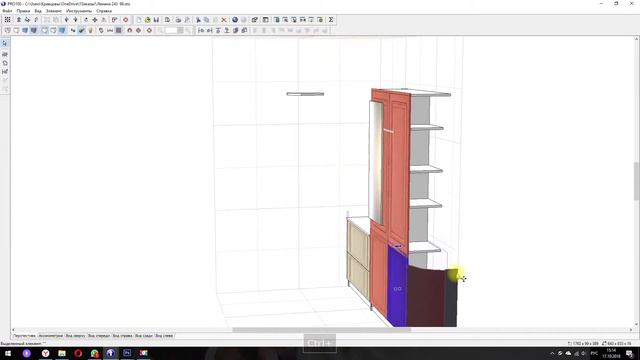Click the blue sphere materials icon
This screenshot has width=640, height=360.
(x=235, y=20)
